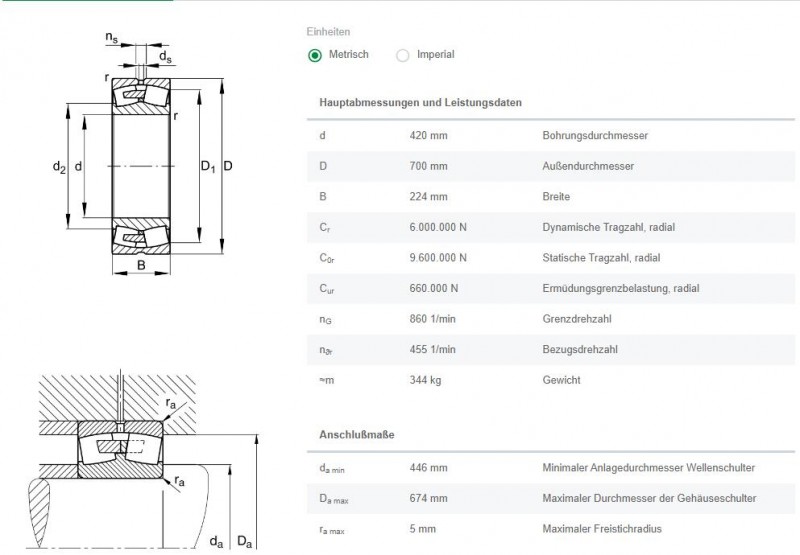
Task: Click the da min symbol
Action: (x=332, y=468)
